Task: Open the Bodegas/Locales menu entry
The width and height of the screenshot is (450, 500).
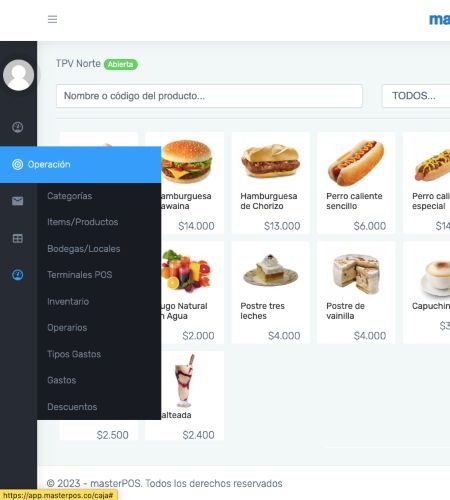Action: click(84, 249)
